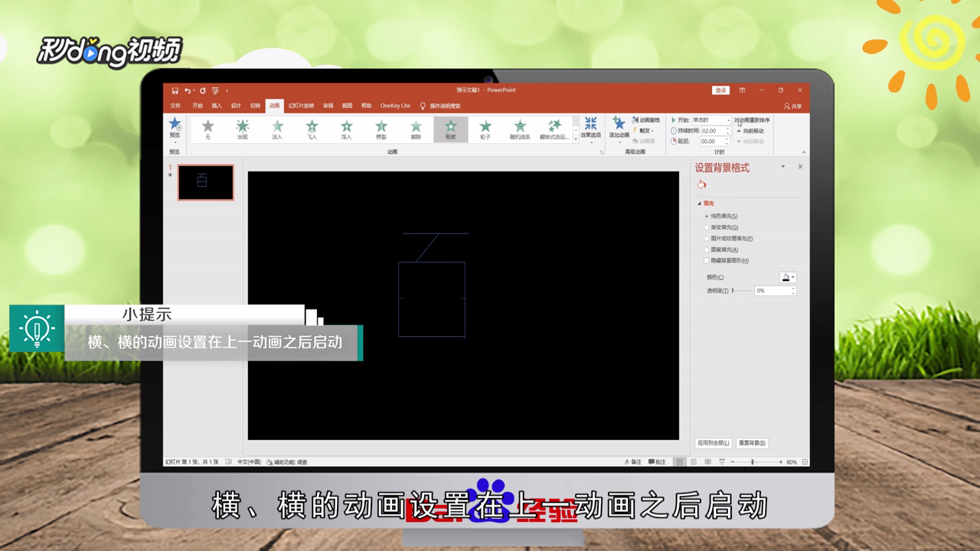Close the Format Background pane
980x551 pixels.
tap(800, 167)
